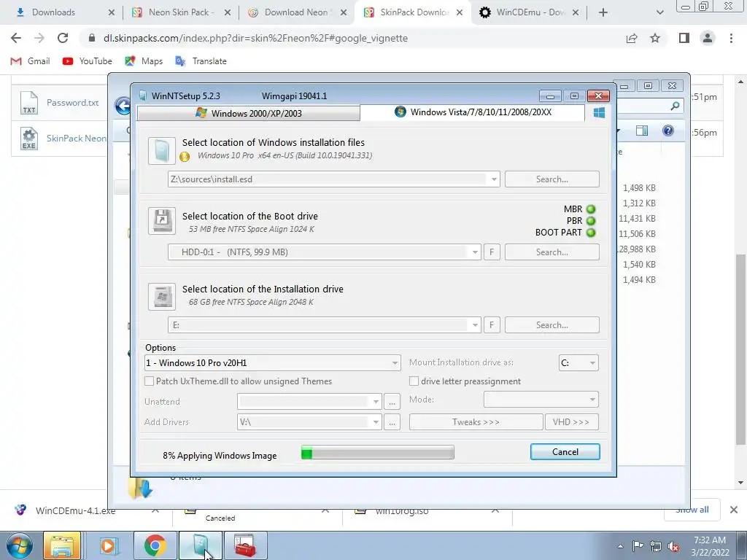Open the VHD >>> options
Screen dimensions: 747x560
571,422
